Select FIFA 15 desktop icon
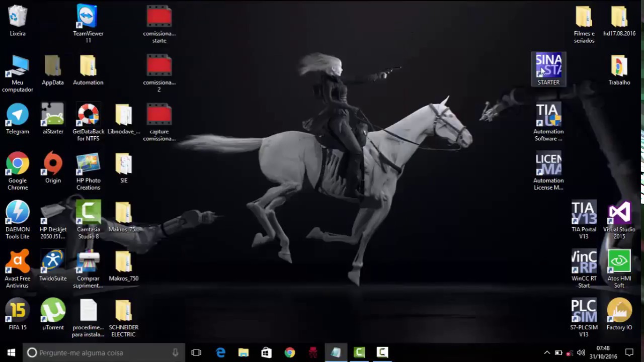The width and height of the screenshot is (644, 362). [18, 315]
